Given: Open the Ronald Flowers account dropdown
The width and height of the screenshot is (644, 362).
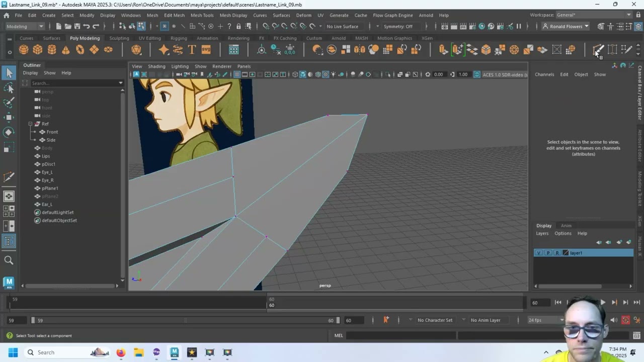Looking at the screenshot, I should 566,26.
